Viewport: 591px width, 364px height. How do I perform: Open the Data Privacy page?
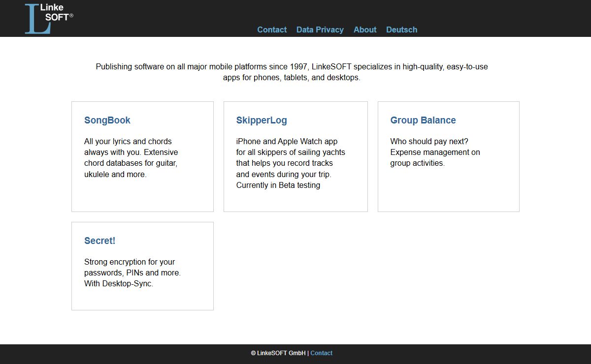coord(320,30)
